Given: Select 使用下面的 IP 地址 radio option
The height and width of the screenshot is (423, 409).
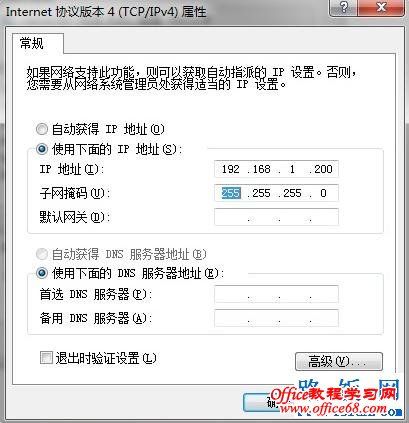Looking at the screenshot, I should [42, 149].
